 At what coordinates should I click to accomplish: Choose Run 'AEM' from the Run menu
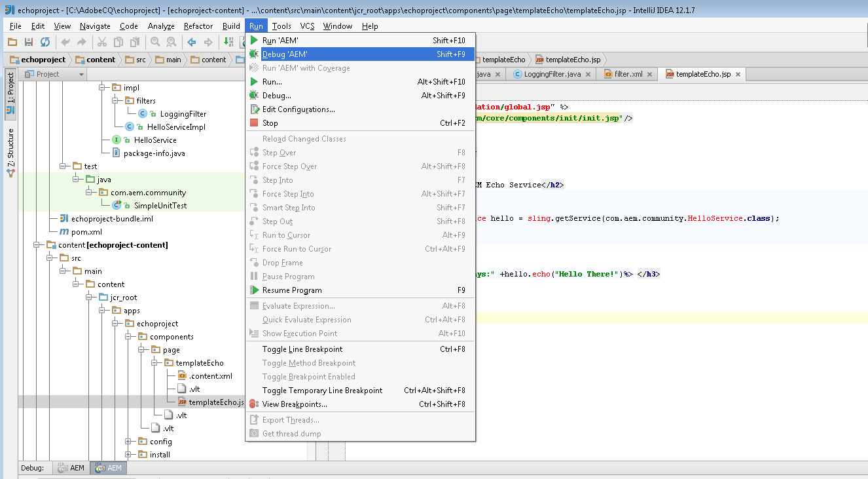[x=360, y=41]
